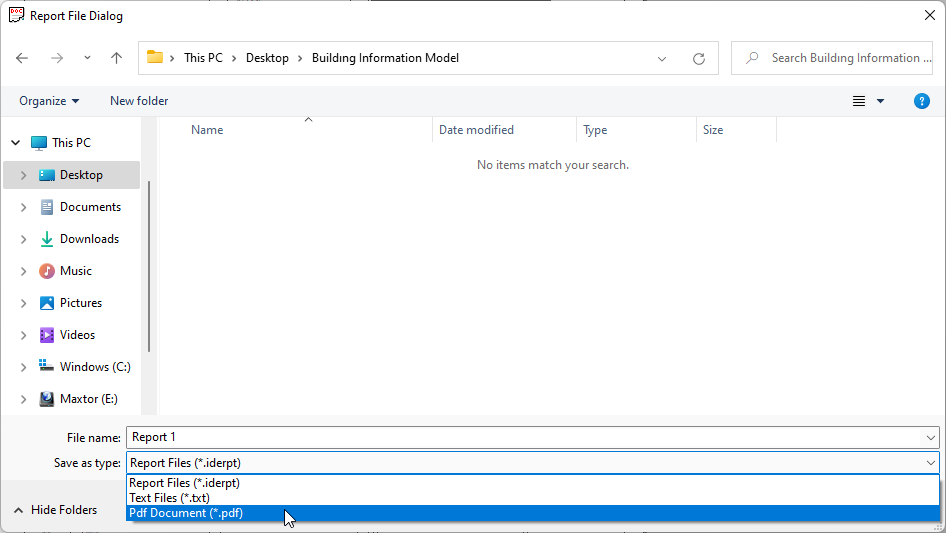Expand the Windows (C:) drive node

point(24,367)
